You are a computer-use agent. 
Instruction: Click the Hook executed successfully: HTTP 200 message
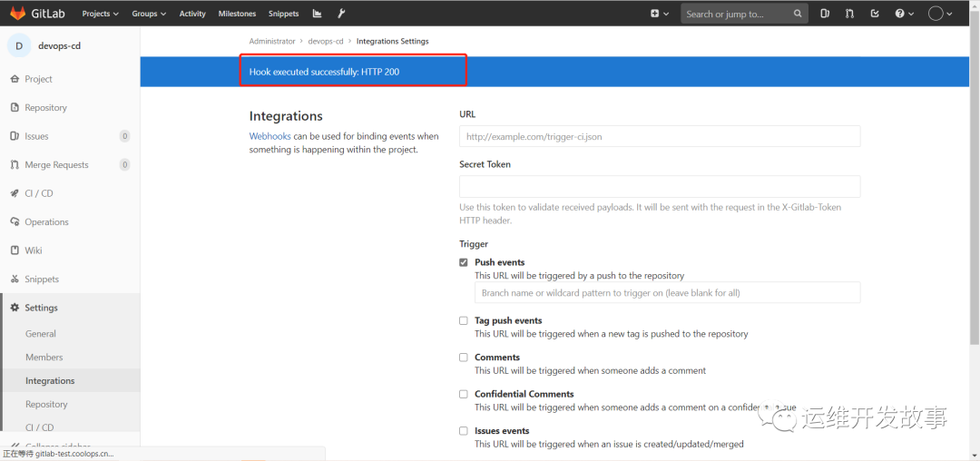[x=324, y=72]
